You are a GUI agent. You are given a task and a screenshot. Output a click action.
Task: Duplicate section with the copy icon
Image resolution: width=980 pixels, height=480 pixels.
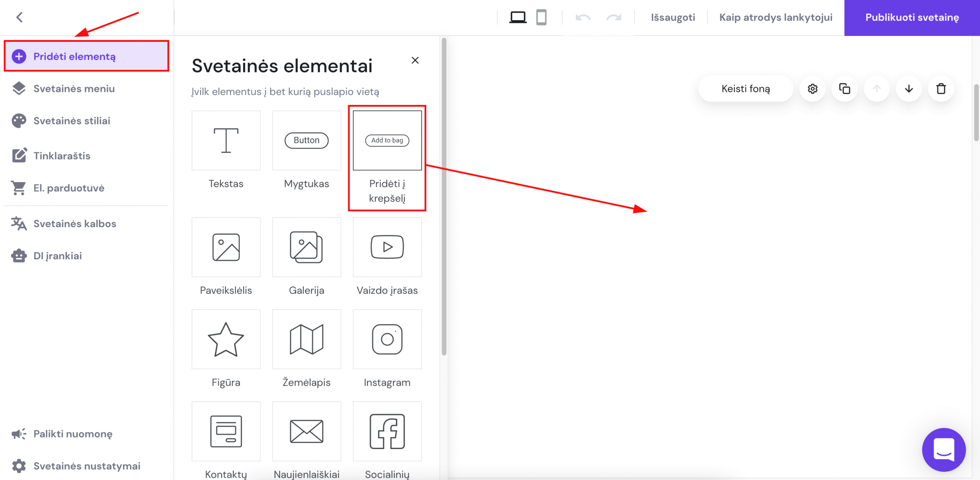point(844,89)
